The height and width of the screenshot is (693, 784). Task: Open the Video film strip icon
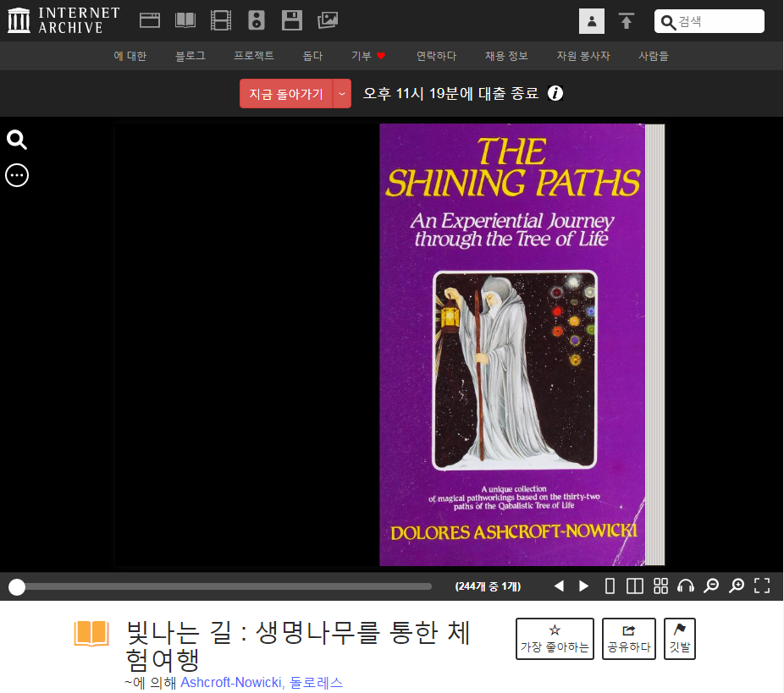coord(220,20)
